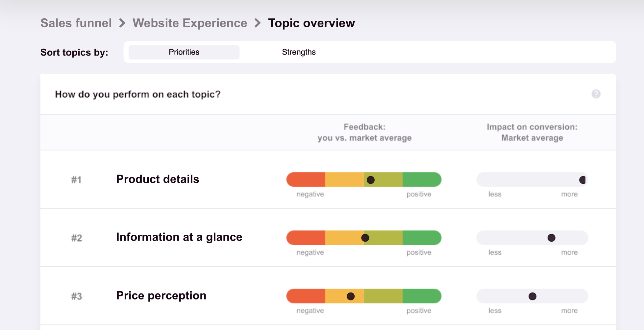
Task: Click chevron after Website Experience
Action: [x=258, y=23]
